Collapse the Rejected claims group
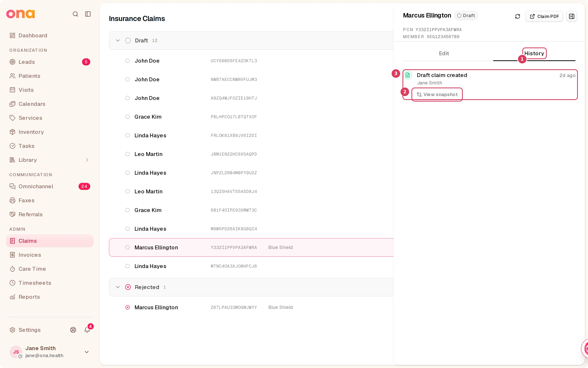Viewport: 588px width, 368px height. pyautogui.click(x=118, y=287)
